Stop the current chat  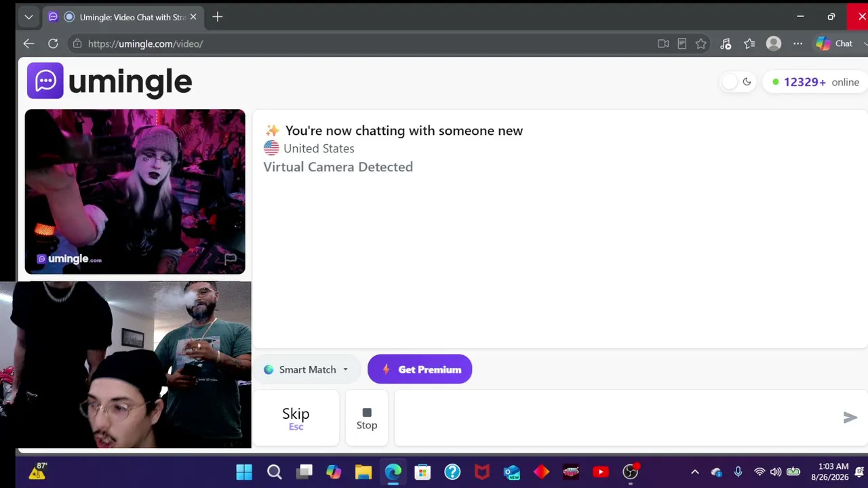[367, 418]
